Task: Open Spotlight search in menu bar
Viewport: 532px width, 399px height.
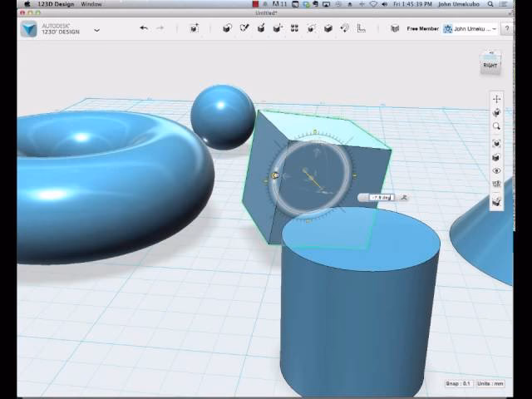Action: 490,4
